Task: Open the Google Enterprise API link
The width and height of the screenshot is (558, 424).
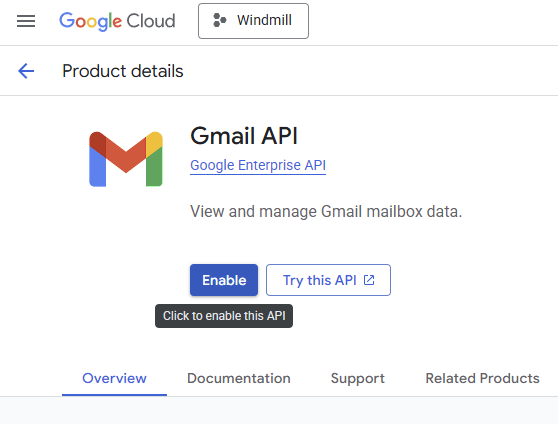Action: [x=258, y=166]
